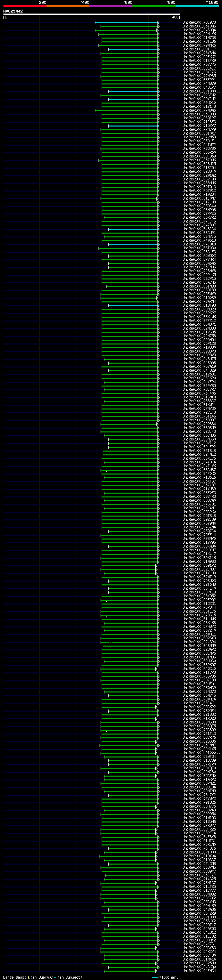
Task: Click the hit label UniRef100_B1YV95
Action: tap(199, 543)
